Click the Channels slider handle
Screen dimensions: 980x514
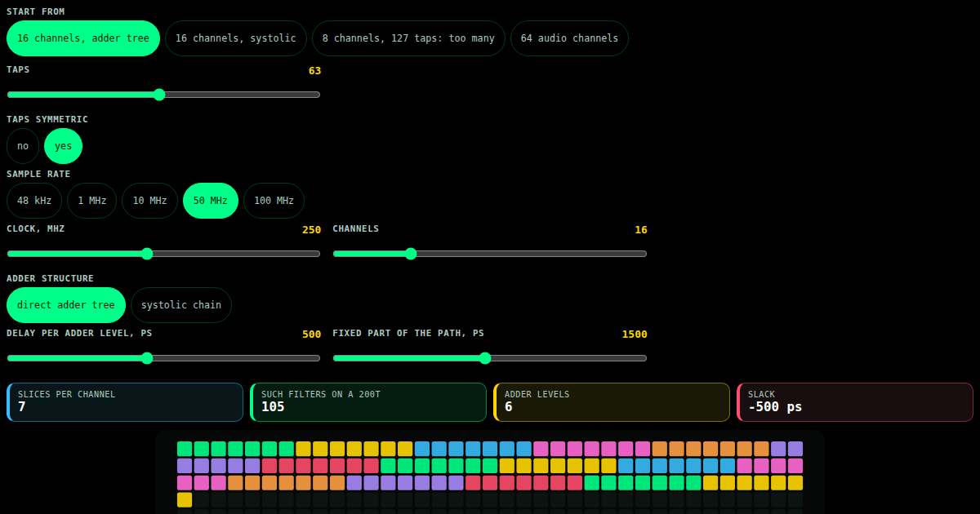(411, 254)
